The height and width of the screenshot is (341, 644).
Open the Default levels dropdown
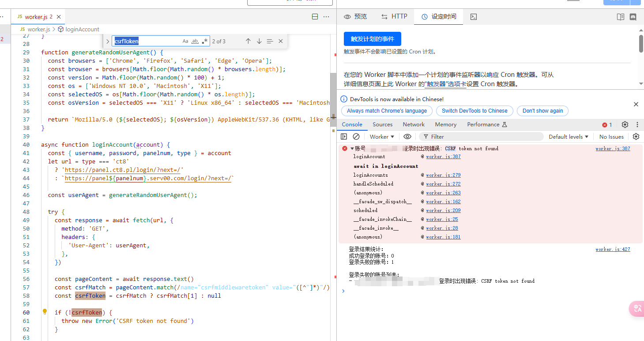click(x=569, y=136)
